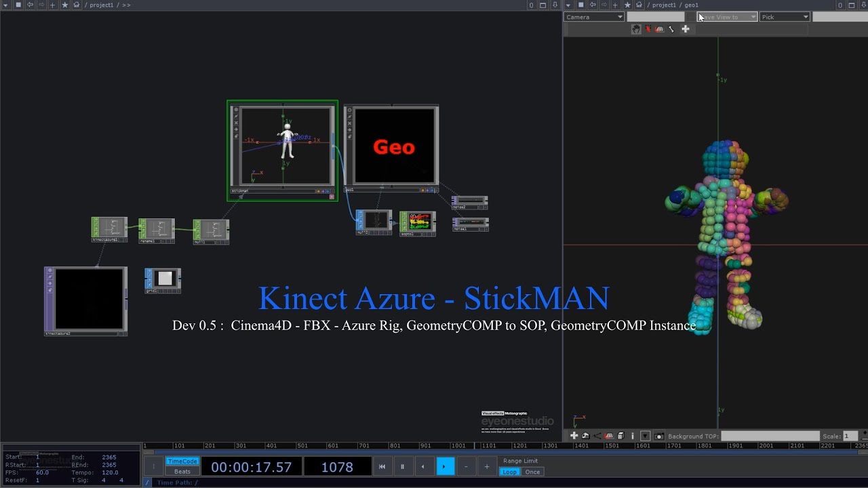Click the info 'i' icon in the viewer bottom bar
Screen dimensions: 868x488
[633, 436]
